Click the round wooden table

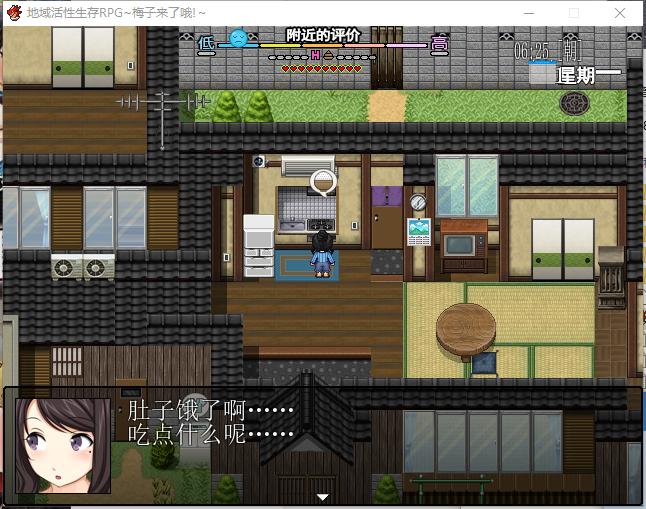pos(466,331)
